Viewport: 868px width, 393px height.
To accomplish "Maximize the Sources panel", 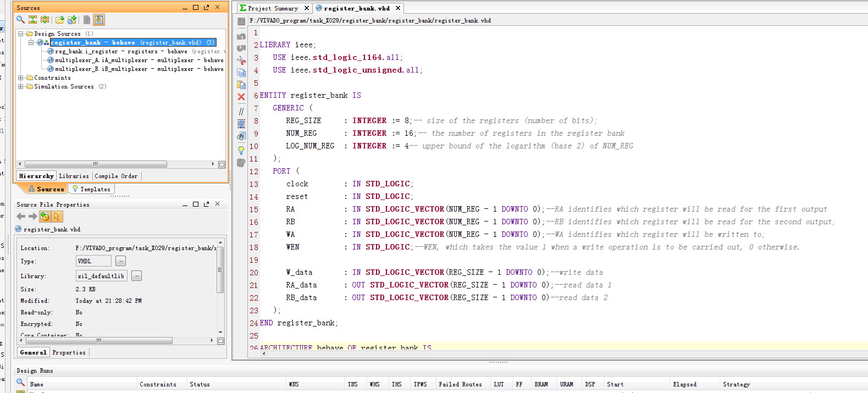I will click(x=196, y=7).
